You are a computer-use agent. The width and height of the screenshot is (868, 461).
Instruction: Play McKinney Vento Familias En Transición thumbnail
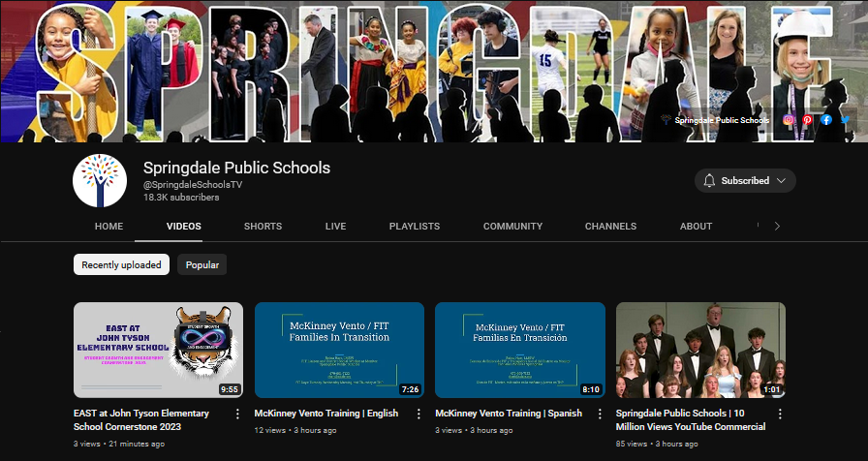(520, 350)
